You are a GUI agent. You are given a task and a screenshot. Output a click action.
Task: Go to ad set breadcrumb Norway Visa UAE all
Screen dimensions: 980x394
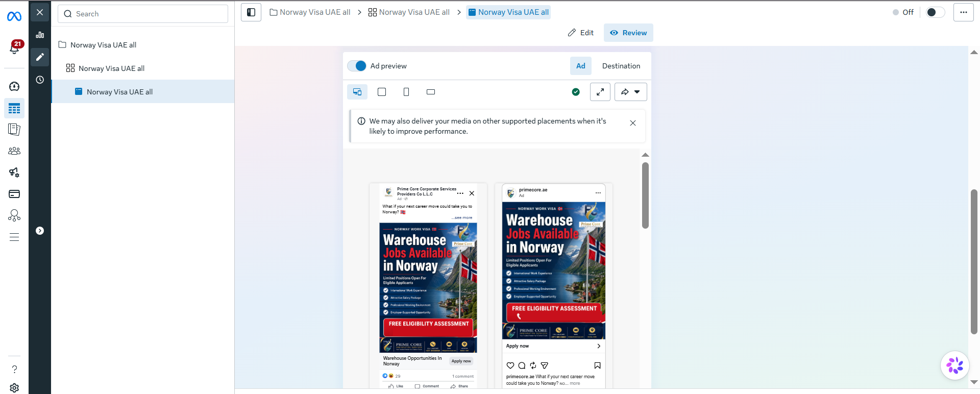click(x=409, y=12)
